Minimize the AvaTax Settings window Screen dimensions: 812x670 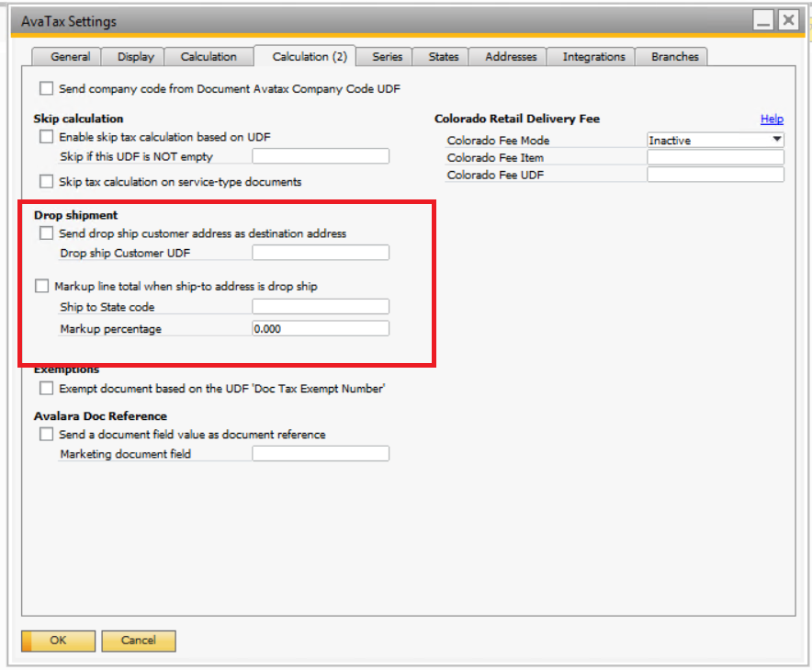point(762,21)
